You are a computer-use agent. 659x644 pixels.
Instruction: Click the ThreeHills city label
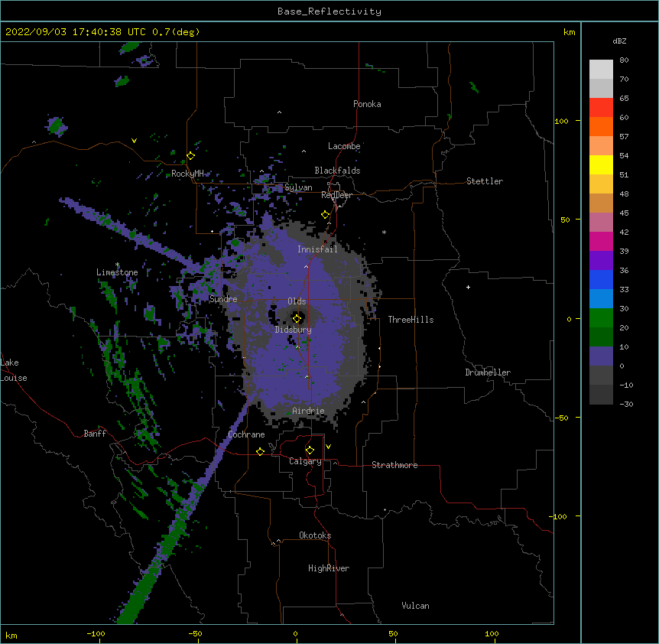pyautogui.click(x=411, y=320)
